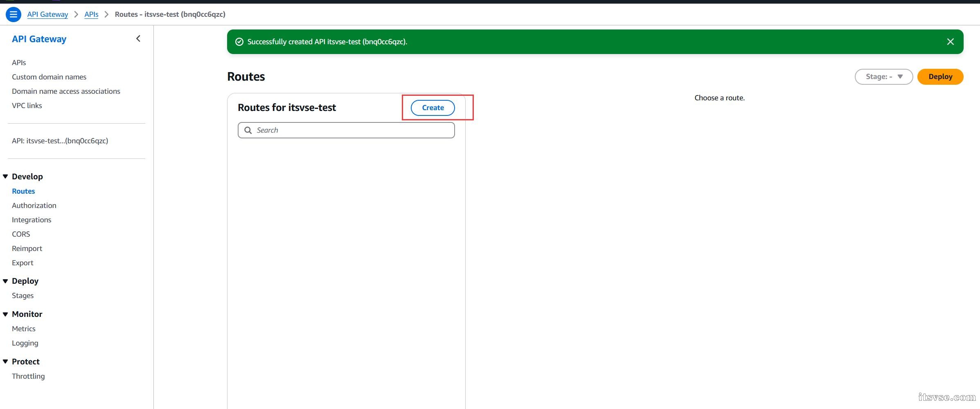Viewport: 980px width, 409px height.
Task: Go to APIs breadcrumb link
Action: pos(91,14)
